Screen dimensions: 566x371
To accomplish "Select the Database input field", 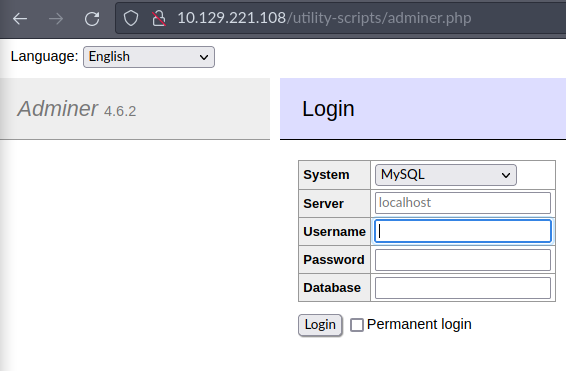I will click(x=463, y=288).
